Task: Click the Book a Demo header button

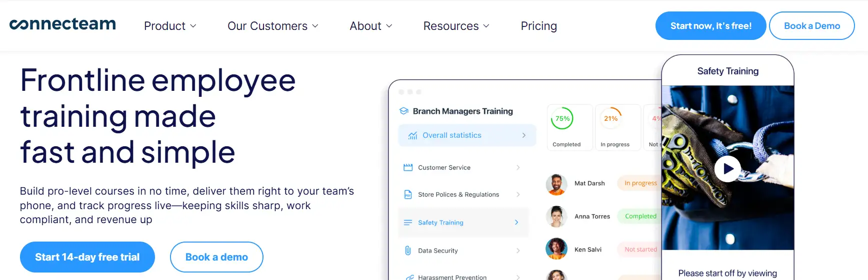Action: pos(811,26)
